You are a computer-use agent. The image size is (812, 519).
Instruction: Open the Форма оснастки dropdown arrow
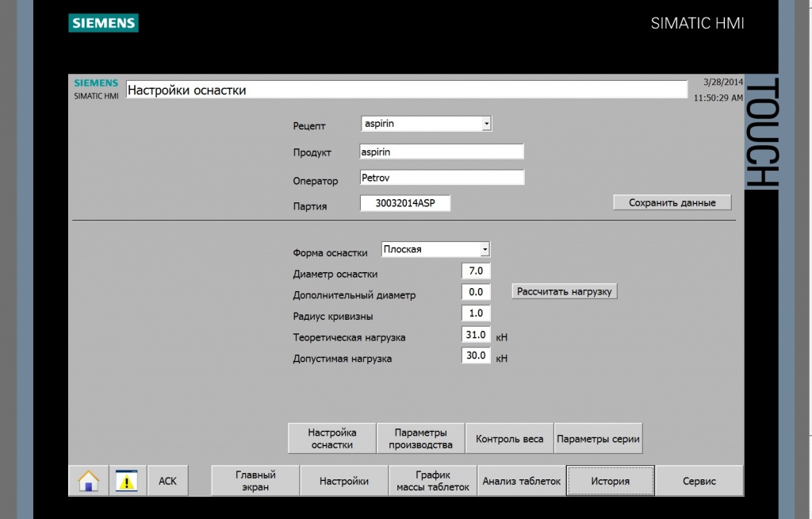[x=485, y=249]
